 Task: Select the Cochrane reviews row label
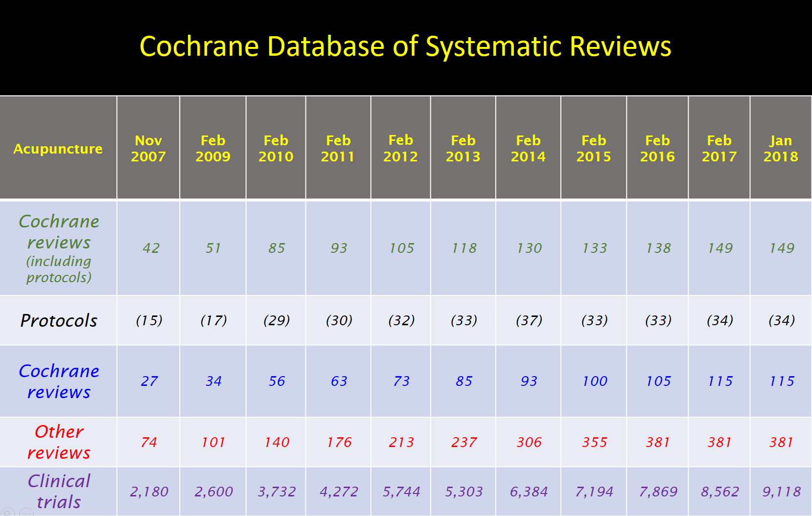[59, 381]
